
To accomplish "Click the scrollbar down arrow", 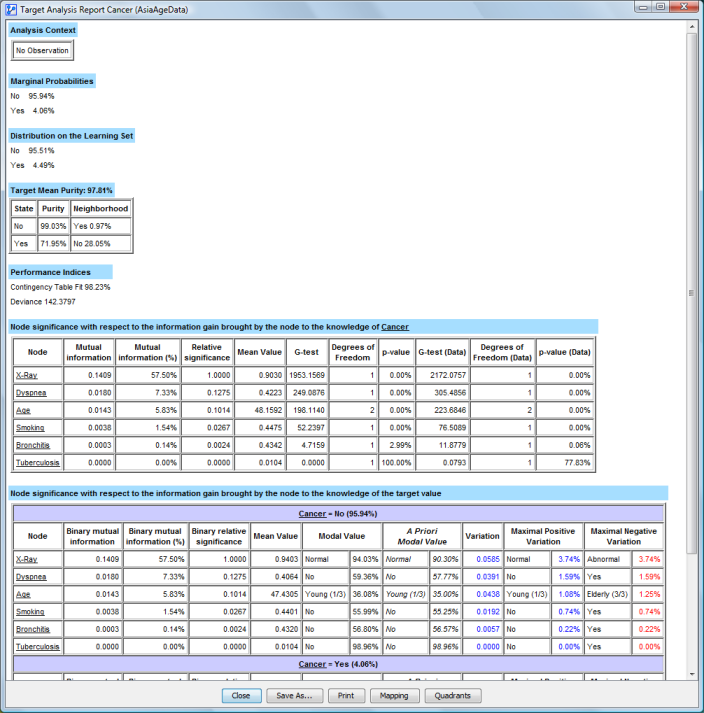I will pos(691,673).
